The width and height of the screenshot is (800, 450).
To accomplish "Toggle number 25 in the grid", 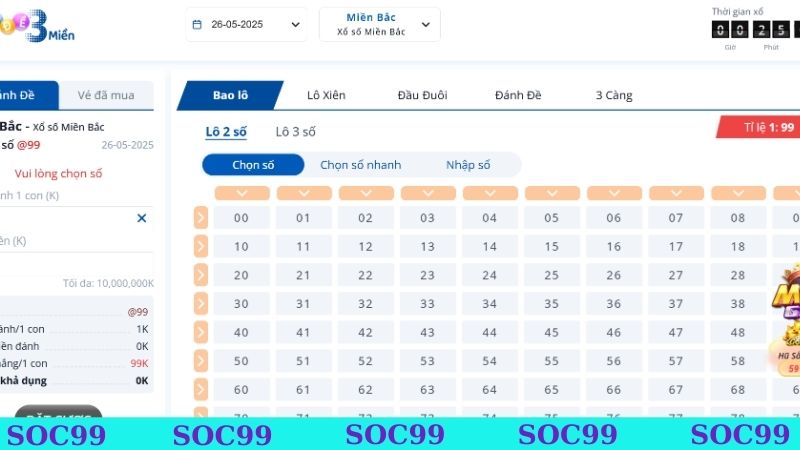I will [552, 275].
